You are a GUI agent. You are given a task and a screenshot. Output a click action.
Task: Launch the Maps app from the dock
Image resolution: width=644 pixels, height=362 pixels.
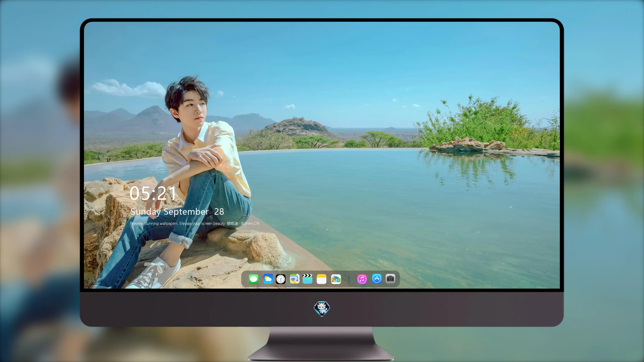(294, 279)
